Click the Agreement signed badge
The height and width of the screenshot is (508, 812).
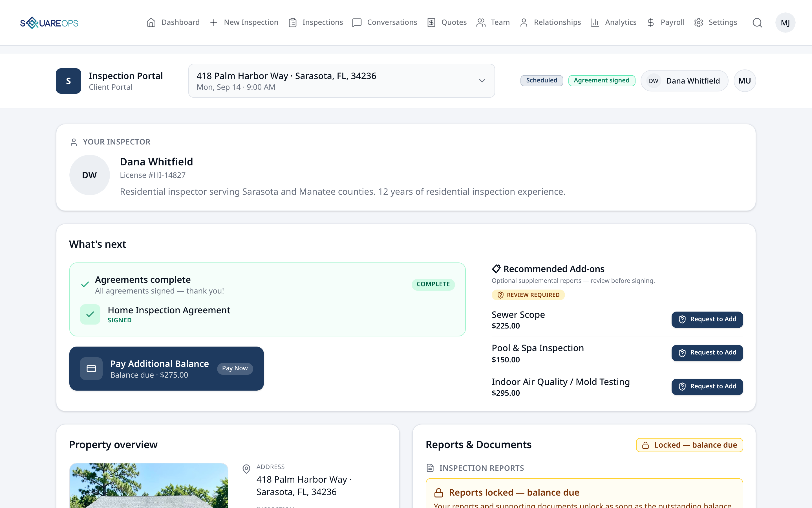[x=602, y=81]
